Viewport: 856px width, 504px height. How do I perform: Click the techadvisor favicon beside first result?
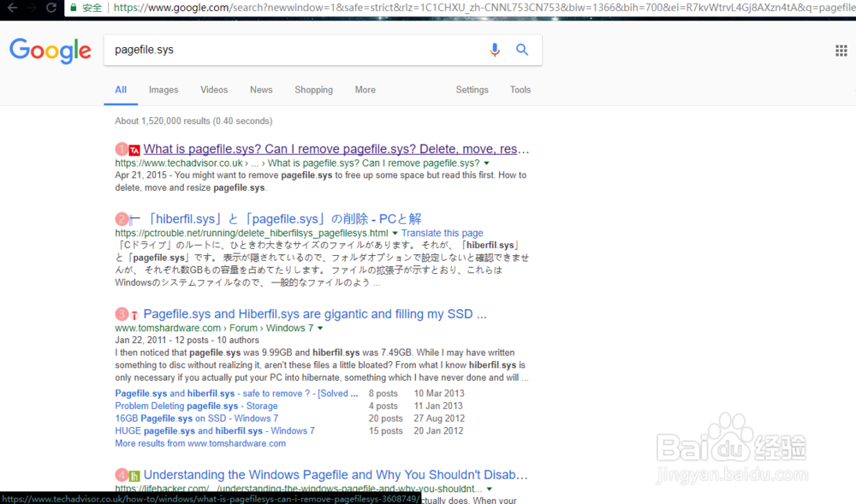click(134, 150)
